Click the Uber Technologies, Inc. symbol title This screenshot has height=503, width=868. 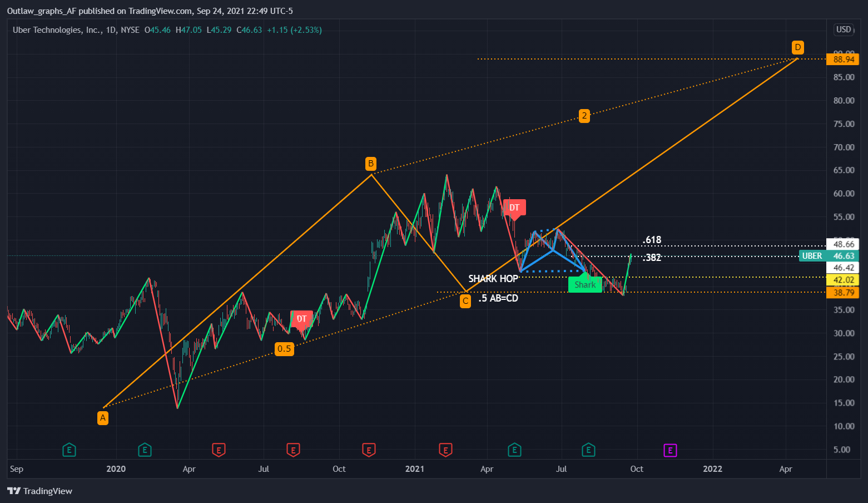(x=57, y=30)
